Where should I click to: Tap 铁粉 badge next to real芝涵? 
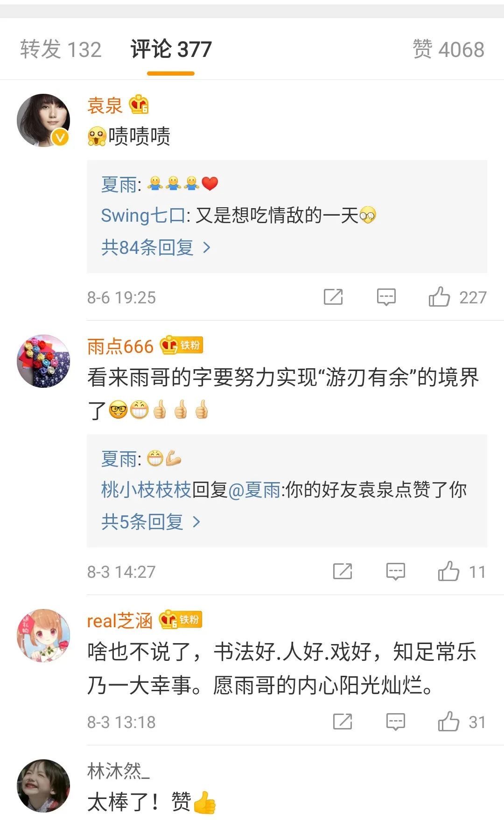pos(180,620)
